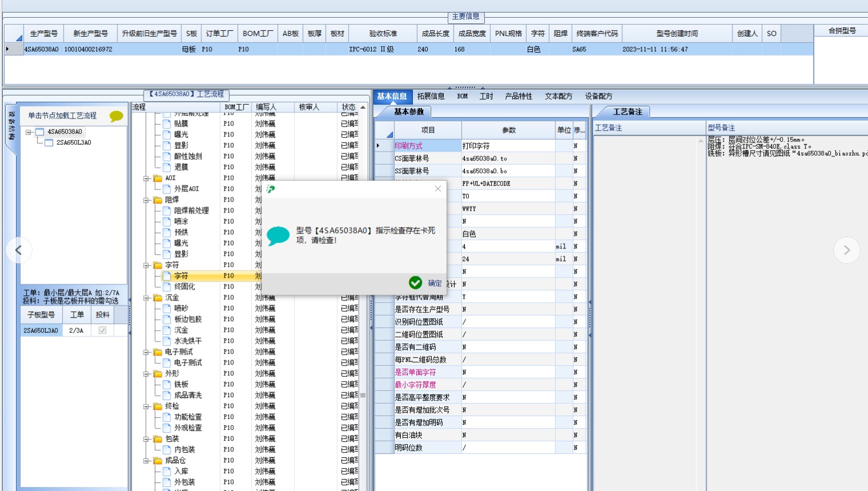Click the 2SA650L3A0 sub-board model cell
Image resolution: width=868 pixels, height=491 pixels.
click(41, 330)
